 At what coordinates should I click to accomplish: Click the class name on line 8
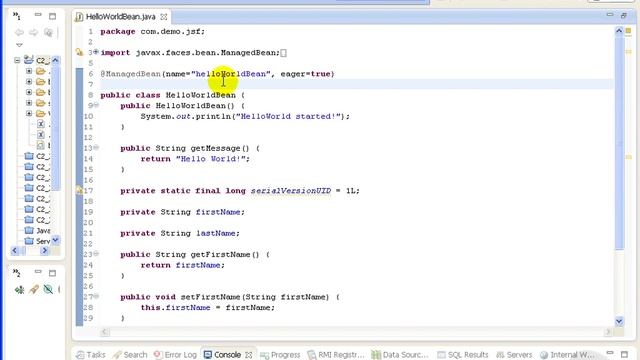200,95
